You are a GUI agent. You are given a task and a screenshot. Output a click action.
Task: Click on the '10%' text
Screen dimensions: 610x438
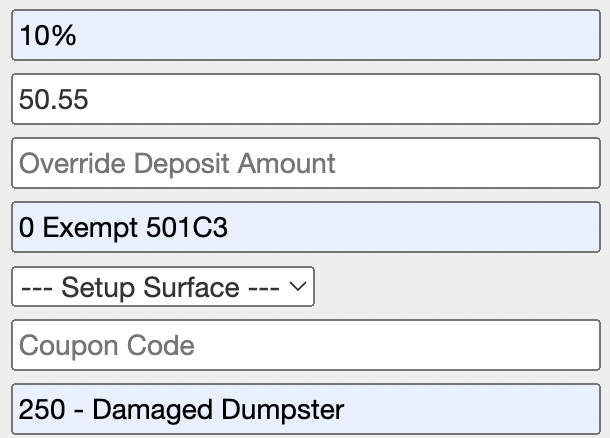tap(48, 37)
